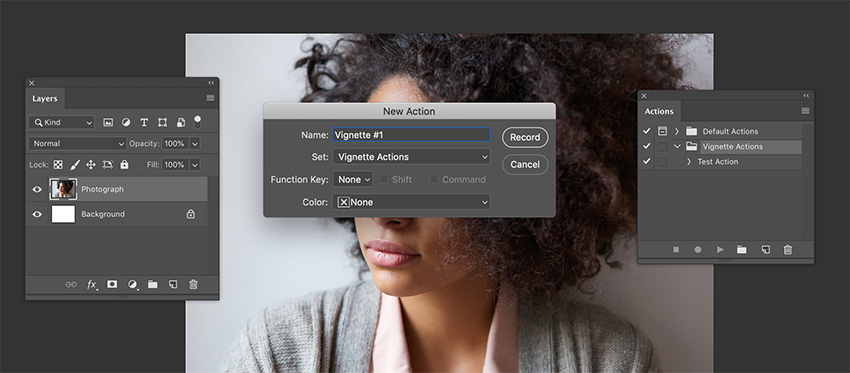
Task: Open the Opacity slider dropdown arrow
Action: [195, 144]
